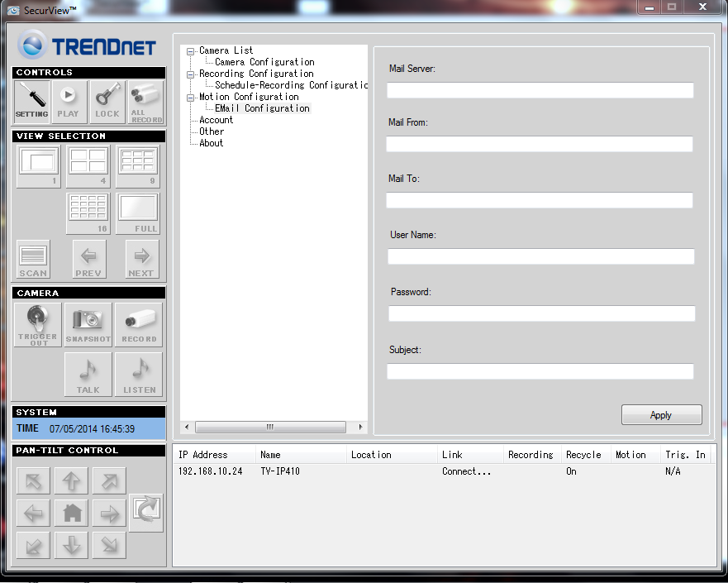Click the Trigger Out button
The image size is (728, 583).
pyautogui.click(x=38, y=325)
